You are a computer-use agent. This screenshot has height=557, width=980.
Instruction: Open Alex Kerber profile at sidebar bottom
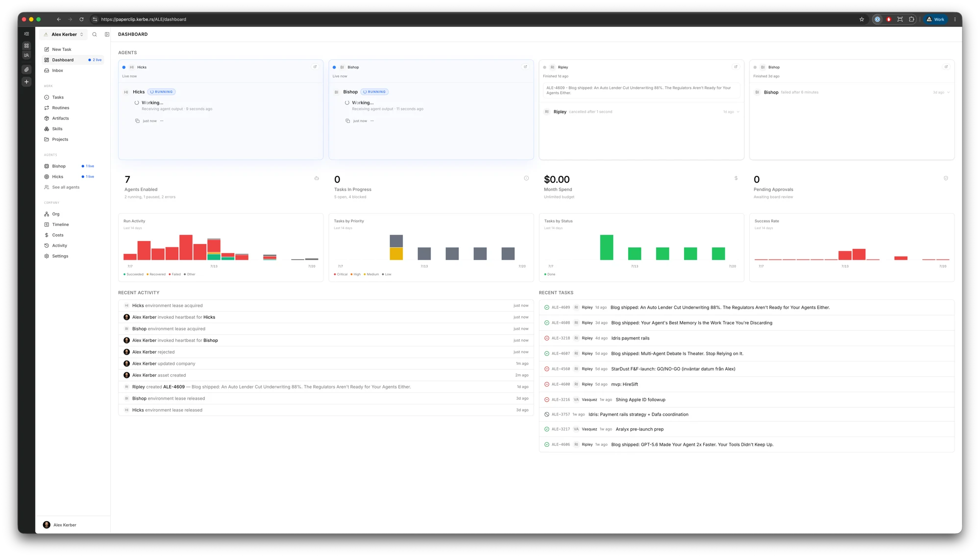pyautogui.click(x=73, y=525)
